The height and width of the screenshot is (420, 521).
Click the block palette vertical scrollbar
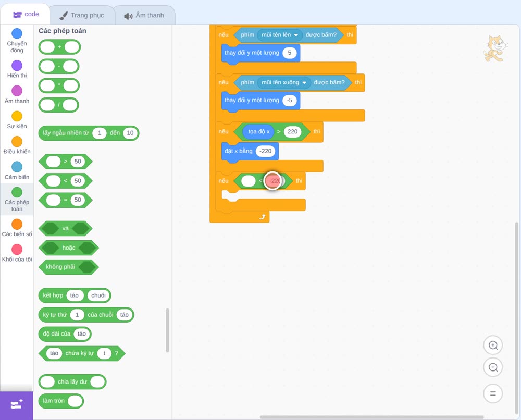[167, 330]
